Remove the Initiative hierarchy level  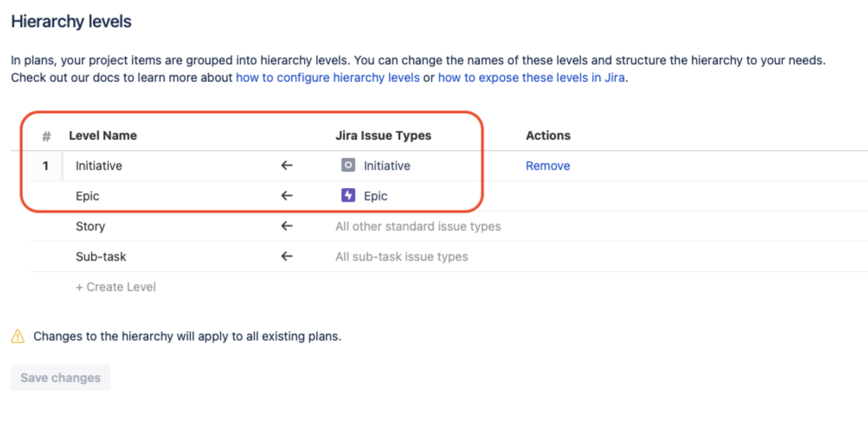[548, 166]
